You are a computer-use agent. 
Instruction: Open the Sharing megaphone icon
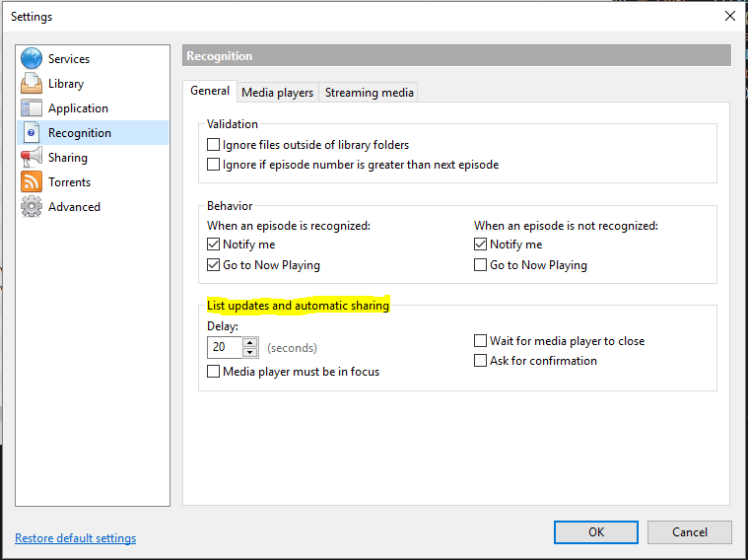tap(31, 158)
